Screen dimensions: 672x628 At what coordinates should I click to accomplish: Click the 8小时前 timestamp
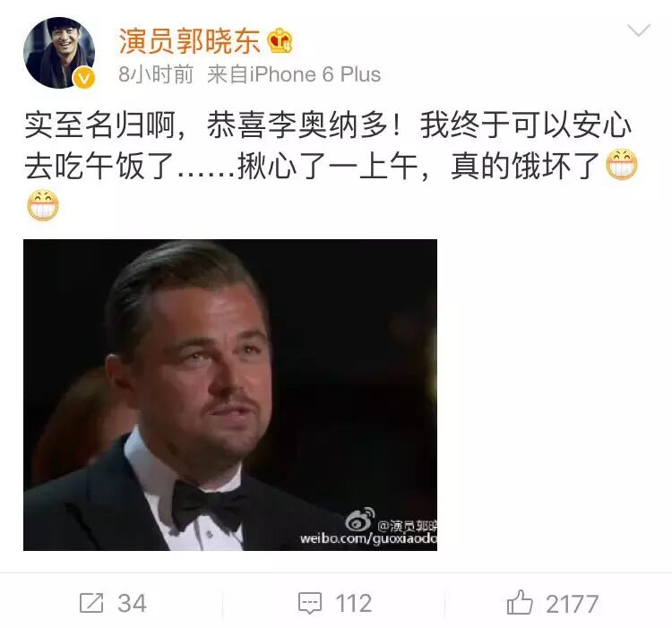tap(156, 74)
